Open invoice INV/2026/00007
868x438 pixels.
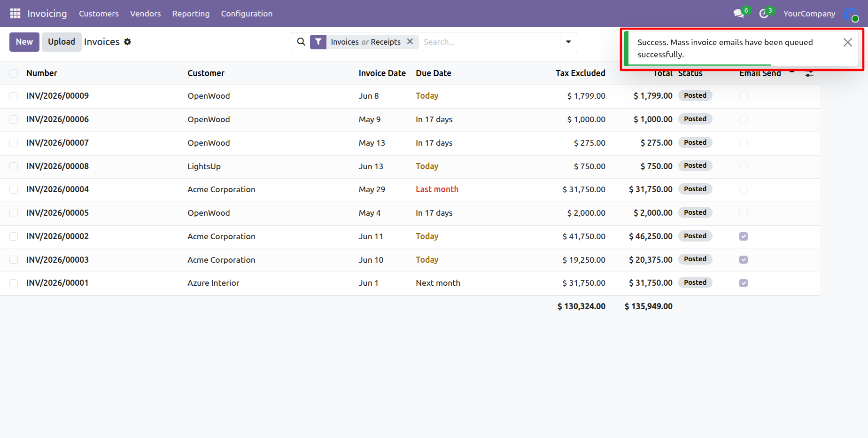[57, 143]
